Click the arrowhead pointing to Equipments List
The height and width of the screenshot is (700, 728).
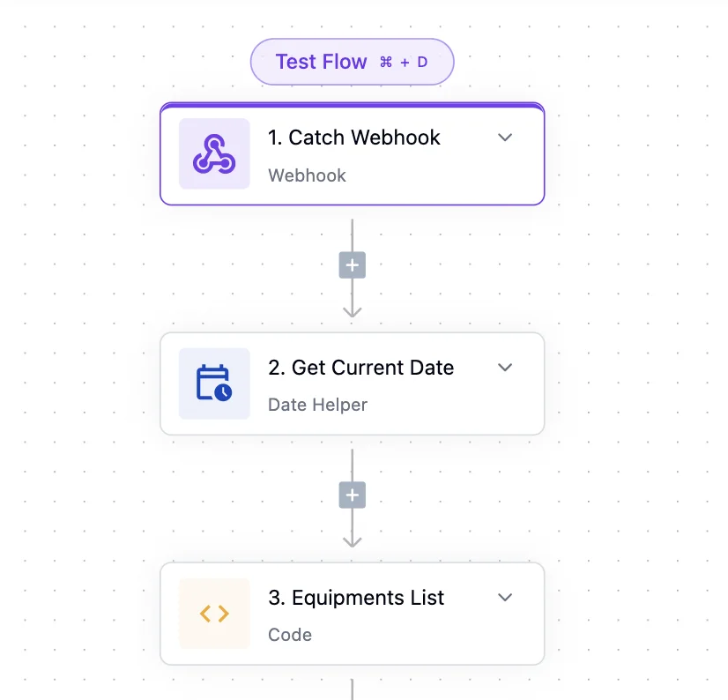coord(353,540)
